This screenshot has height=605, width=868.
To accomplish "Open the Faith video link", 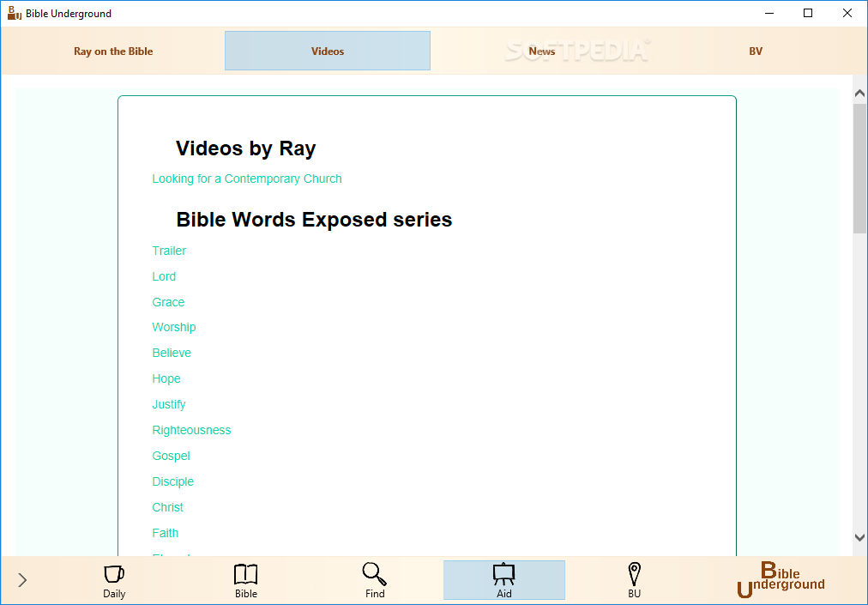I will point(165,533).
